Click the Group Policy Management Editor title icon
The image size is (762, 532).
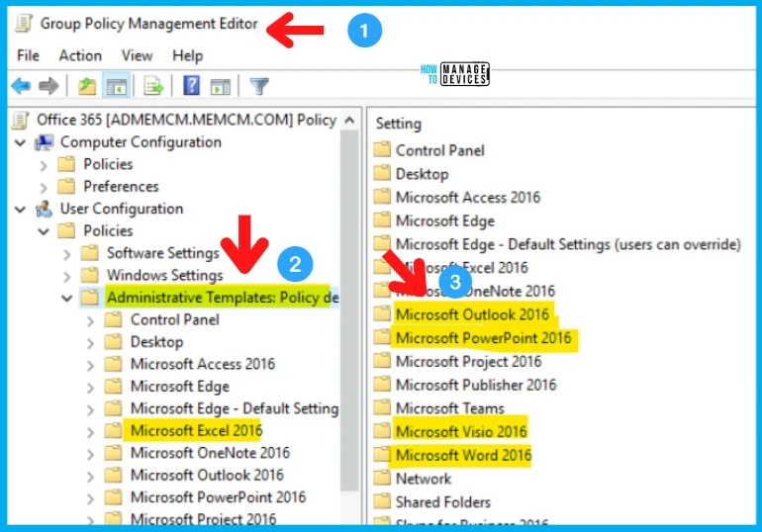coord(24,24)
